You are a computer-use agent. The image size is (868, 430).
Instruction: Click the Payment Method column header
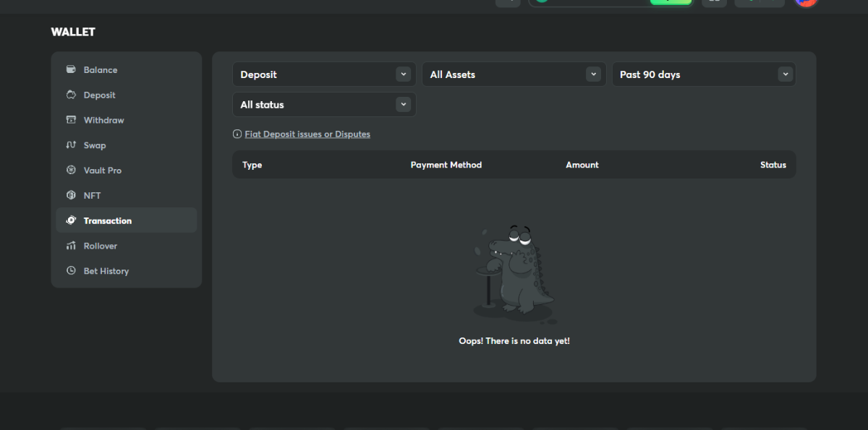pyautogui.click(x=446, y=165)
